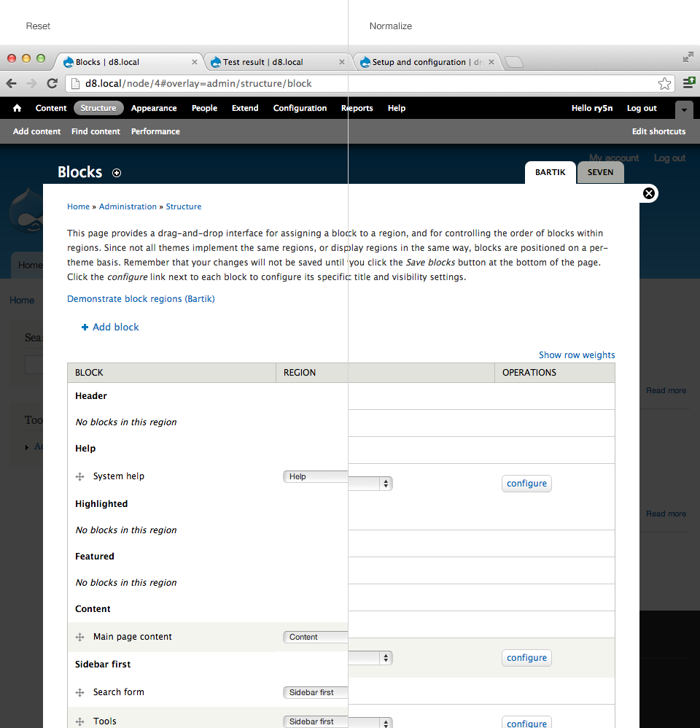
Task: Open the Chrome menu icon
Action: pos(689,83)
